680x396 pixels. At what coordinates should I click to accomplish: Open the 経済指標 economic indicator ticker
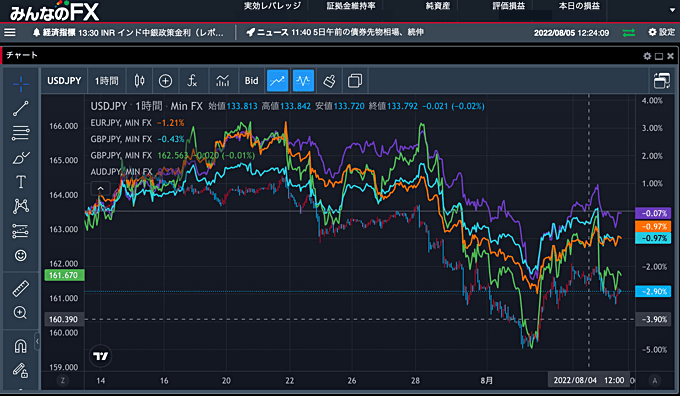128,33
